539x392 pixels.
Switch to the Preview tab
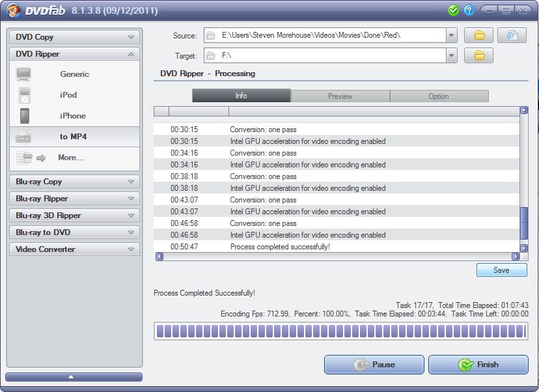[340, 96]
